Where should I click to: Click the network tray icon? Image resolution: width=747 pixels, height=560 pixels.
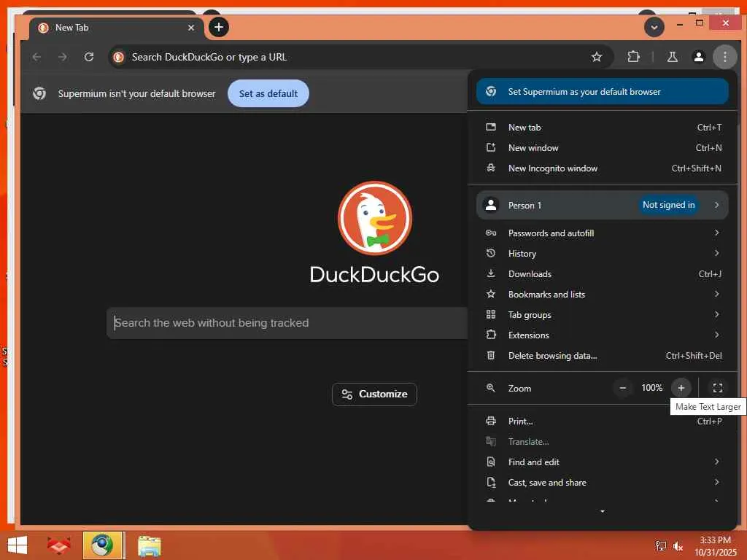coord(660,546)
